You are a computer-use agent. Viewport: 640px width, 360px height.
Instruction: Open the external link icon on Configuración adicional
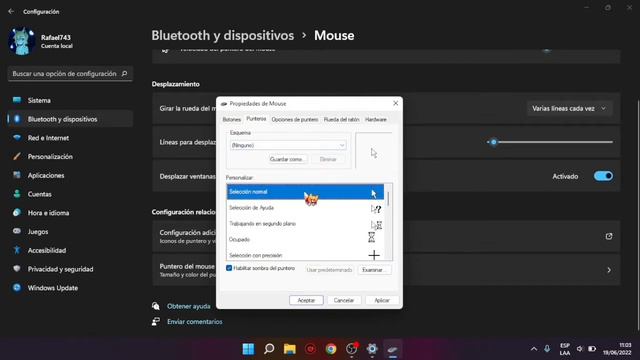pyautogui.click(x=609, y=236)
